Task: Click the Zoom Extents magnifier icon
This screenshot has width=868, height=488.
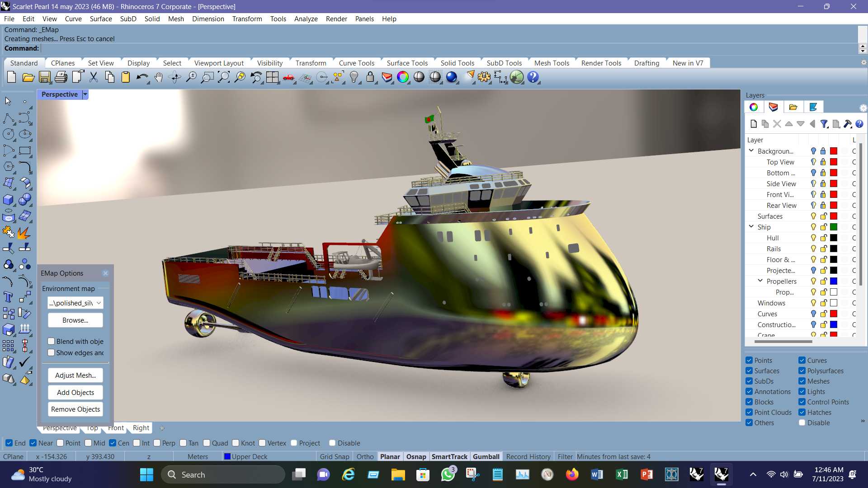Action: point(224,77)
